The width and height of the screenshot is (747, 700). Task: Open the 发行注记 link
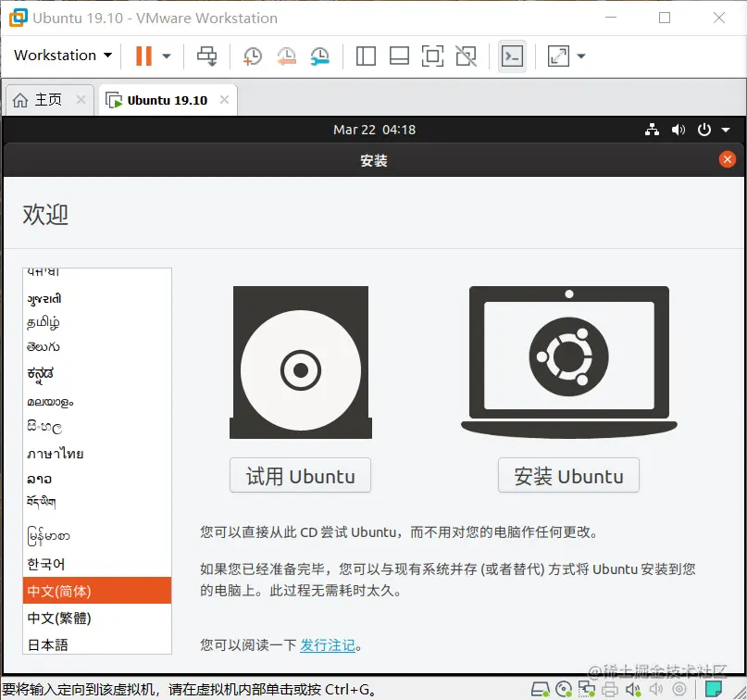click(x=327, y=645)
